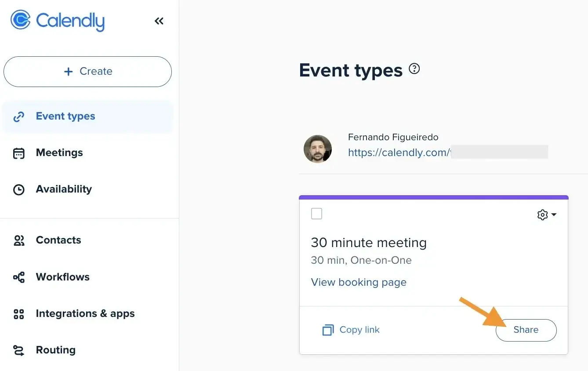The image size is (588, 371).
Task: Click the Integrations grid icon
Action: point(18,314)
